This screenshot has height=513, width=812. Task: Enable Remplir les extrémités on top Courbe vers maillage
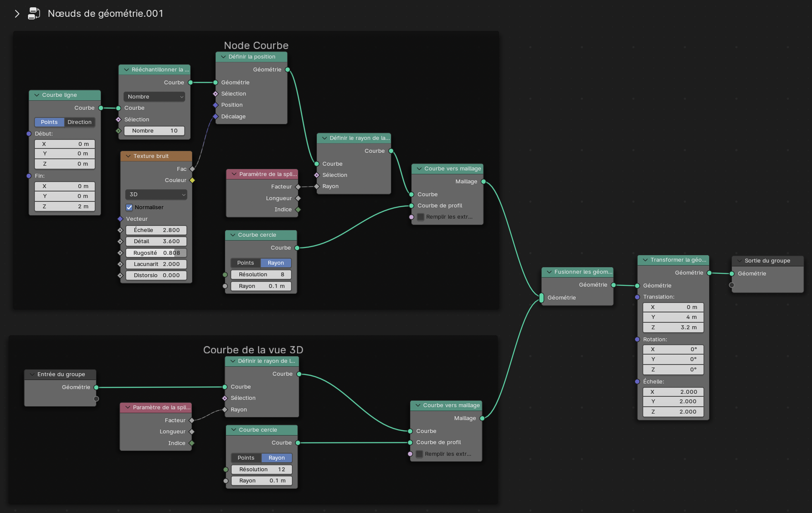point(421,217)
